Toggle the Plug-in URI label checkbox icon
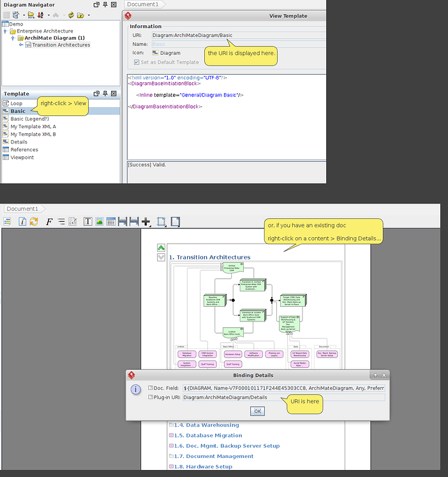Image resolution: width=448 pixels, height=477 pixels. 151,397
